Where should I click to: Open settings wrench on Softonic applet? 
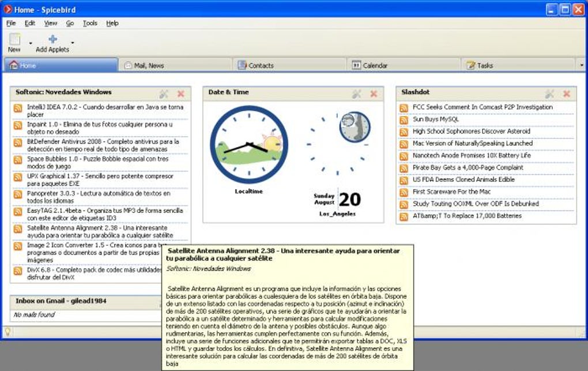point(164,94)
